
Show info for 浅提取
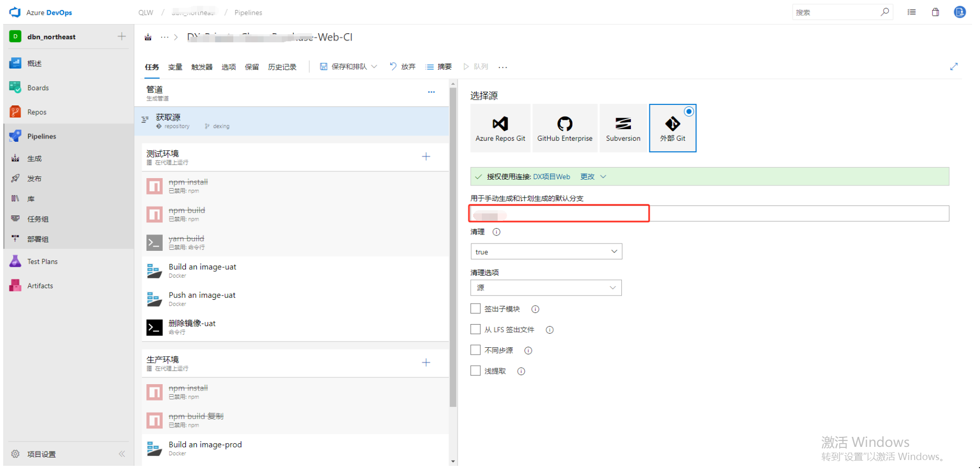521,372
